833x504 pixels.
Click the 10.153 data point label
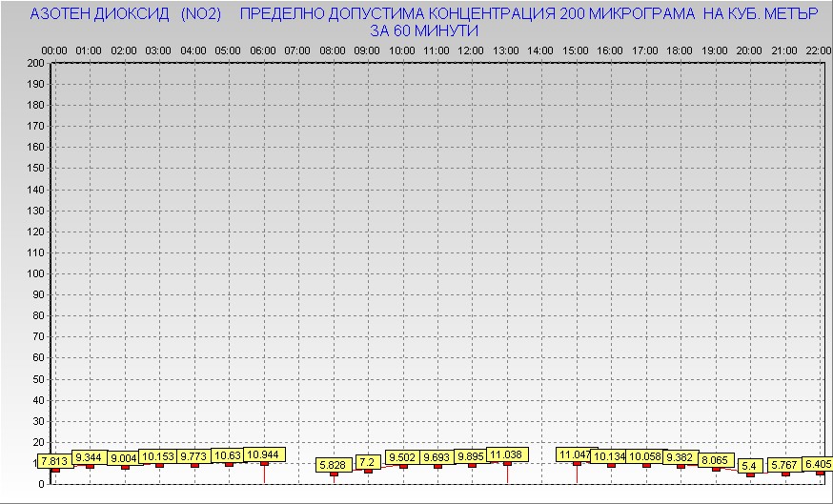click(x=159, y=456)
